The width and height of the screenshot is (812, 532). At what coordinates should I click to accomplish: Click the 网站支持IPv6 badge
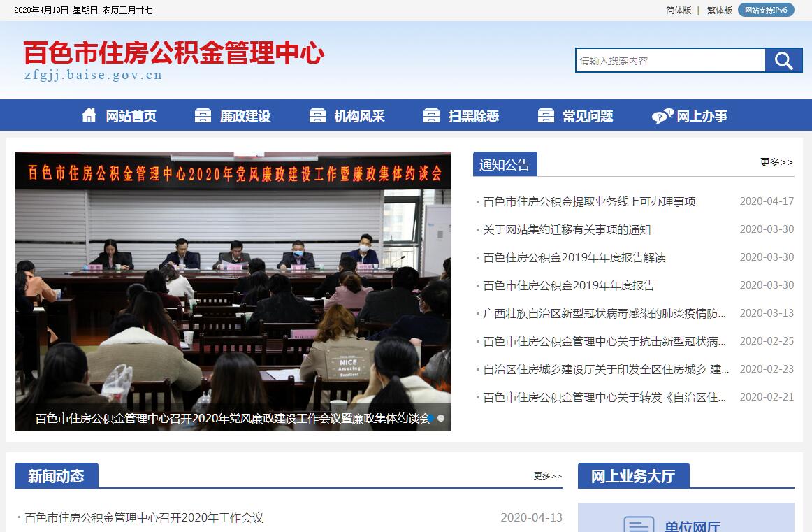pyautogui.click(x=766, y=10)
